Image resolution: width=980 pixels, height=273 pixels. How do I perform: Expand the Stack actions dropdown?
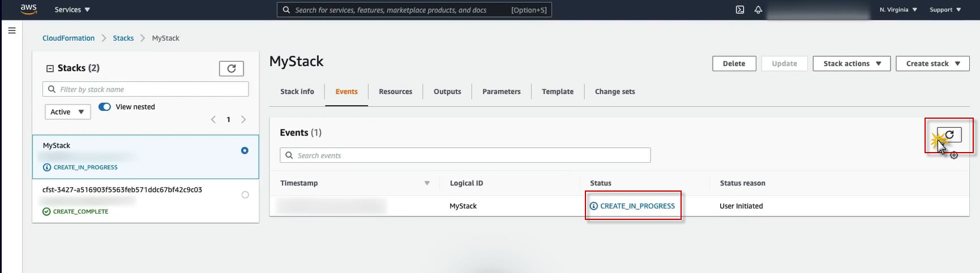[851, 64]
